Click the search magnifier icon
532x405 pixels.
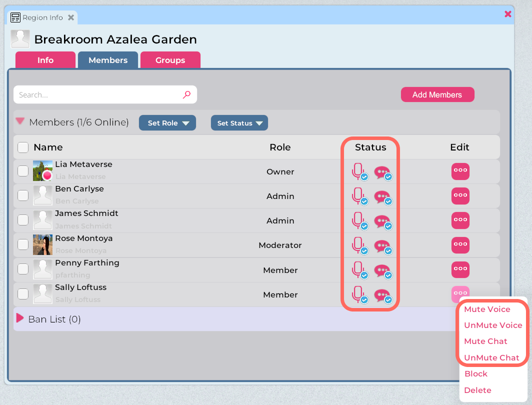(186, 94)
